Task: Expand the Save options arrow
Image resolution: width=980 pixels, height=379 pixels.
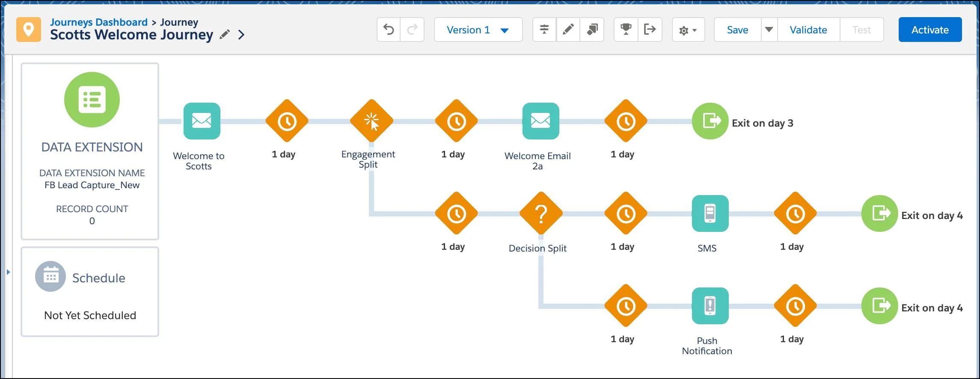Action: click(769, 30)
